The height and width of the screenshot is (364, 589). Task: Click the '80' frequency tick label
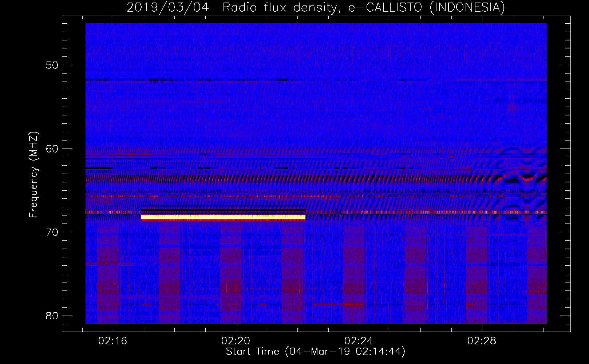tap(52, 316)
